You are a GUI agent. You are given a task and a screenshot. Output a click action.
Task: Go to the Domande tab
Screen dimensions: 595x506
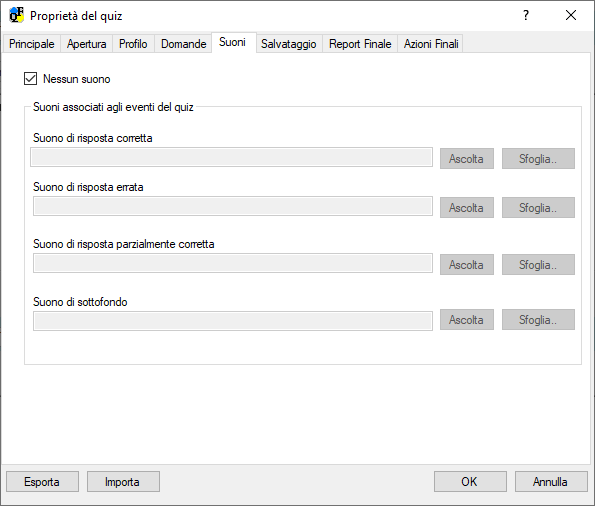point(184,44)
